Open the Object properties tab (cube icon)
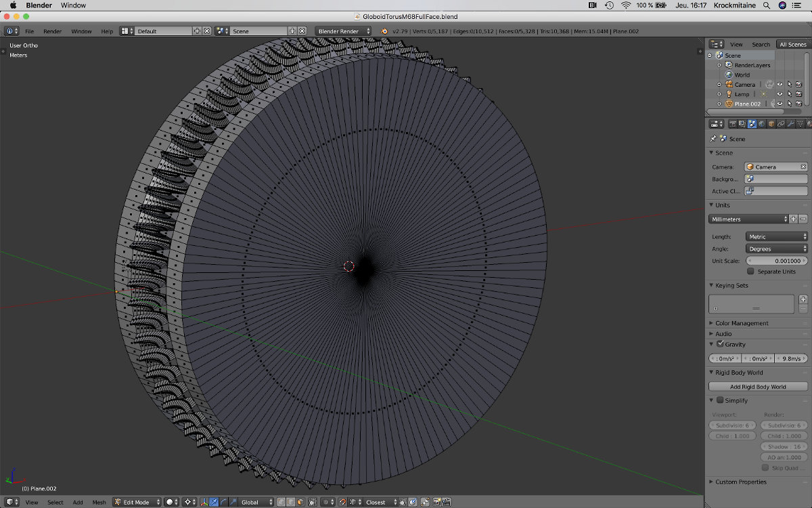812x508 pixels. (x=771, y=124)
